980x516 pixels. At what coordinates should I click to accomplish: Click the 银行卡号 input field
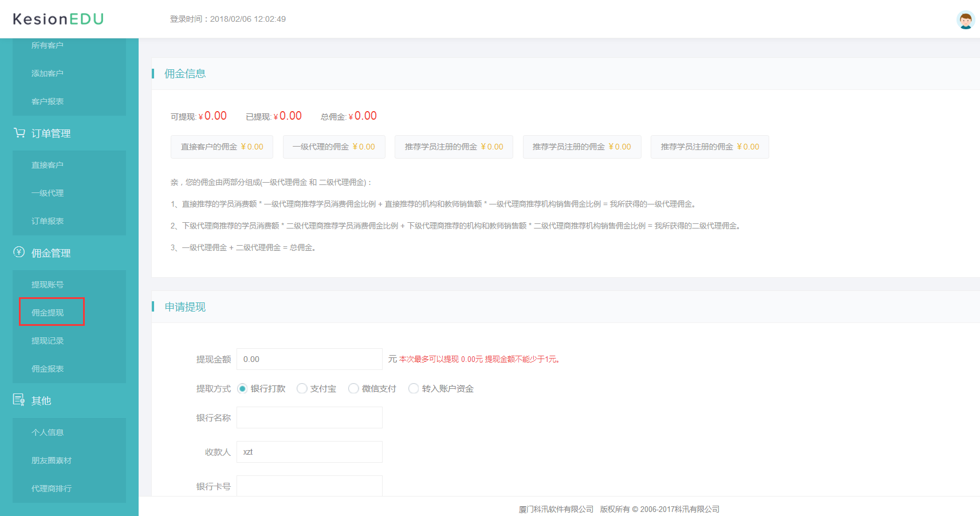click(x=309, y=486)
